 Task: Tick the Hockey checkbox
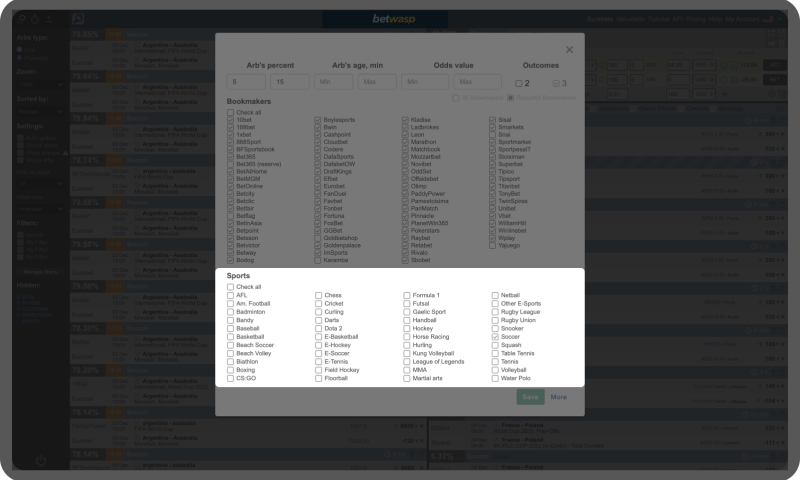coord(407,329)
